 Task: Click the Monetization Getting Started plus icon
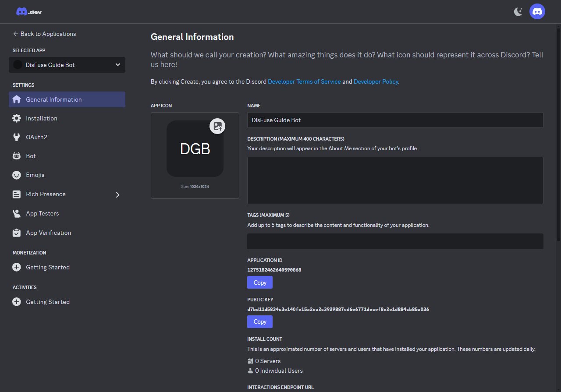coord(17,267)
